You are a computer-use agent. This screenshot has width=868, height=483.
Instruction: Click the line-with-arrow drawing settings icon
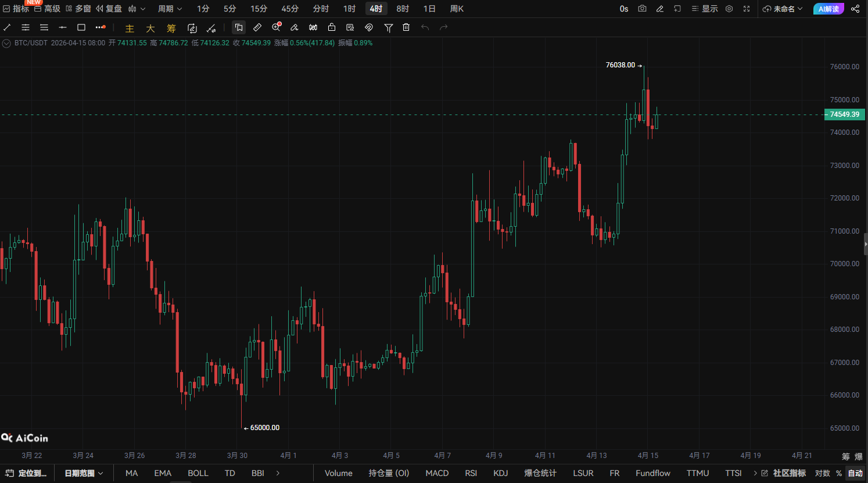(x=211, y=28)
